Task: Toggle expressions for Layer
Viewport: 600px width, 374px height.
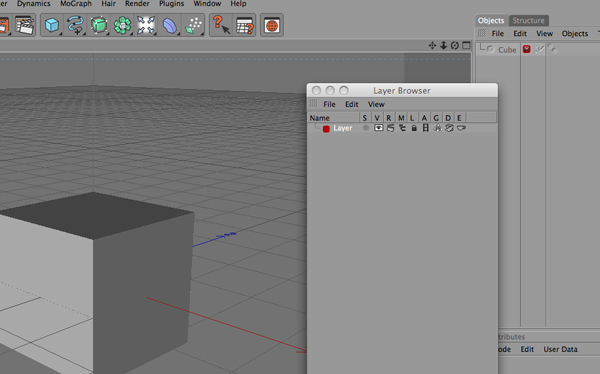Action: [x=461, y=128]
